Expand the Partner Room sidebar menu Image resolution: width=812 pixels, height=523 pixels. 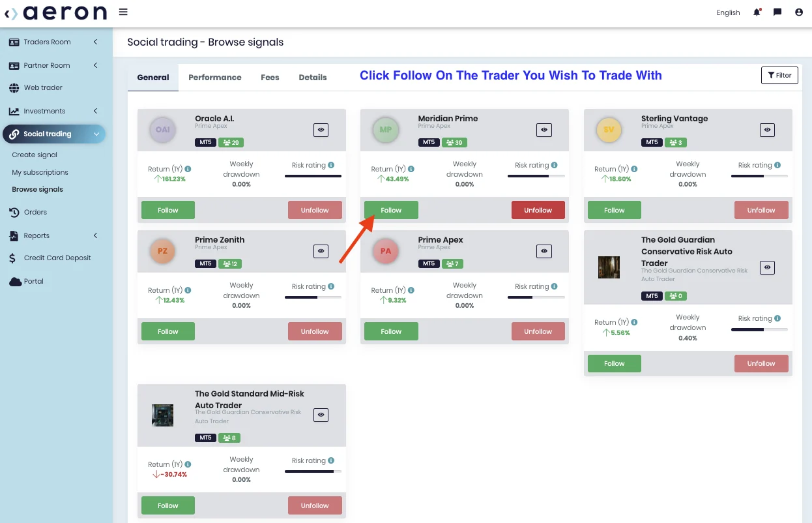[x=57, y=65]
